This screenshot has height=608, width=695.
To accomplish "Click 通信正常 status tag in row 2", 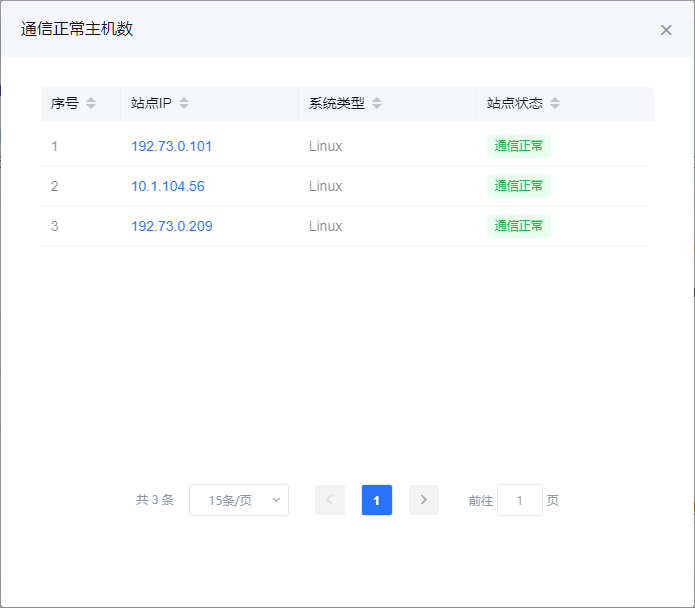I will (518, 186).
